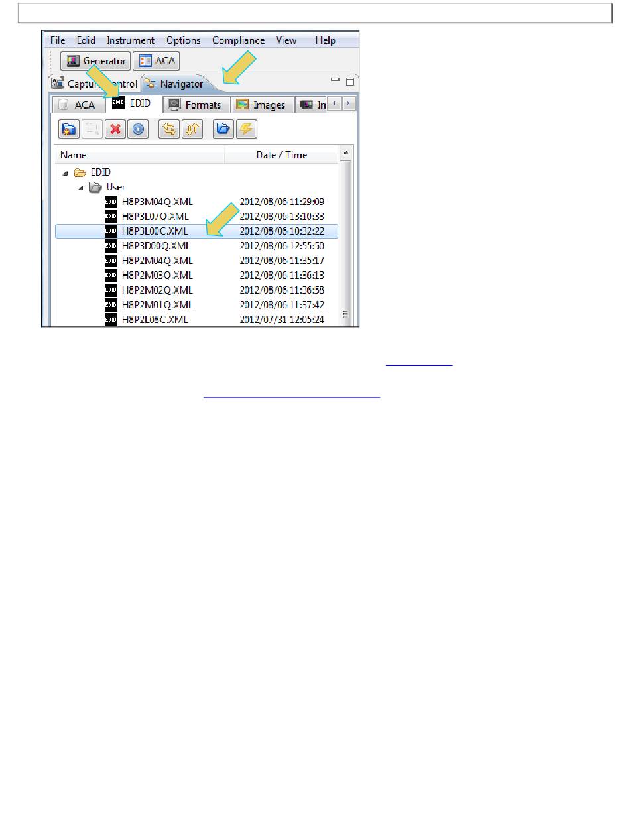Open the Options menu

click(x=183, y=40)
